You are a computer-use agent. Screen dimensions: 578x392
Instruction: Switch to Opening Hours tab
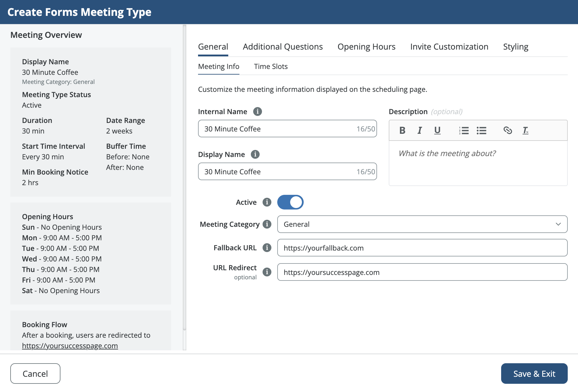tap(366, 47)
